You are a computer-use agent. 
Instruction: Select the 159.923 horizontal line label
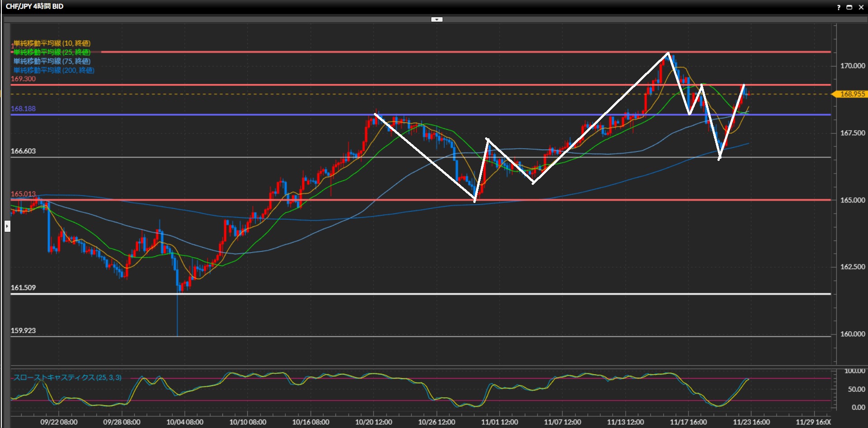23,331
